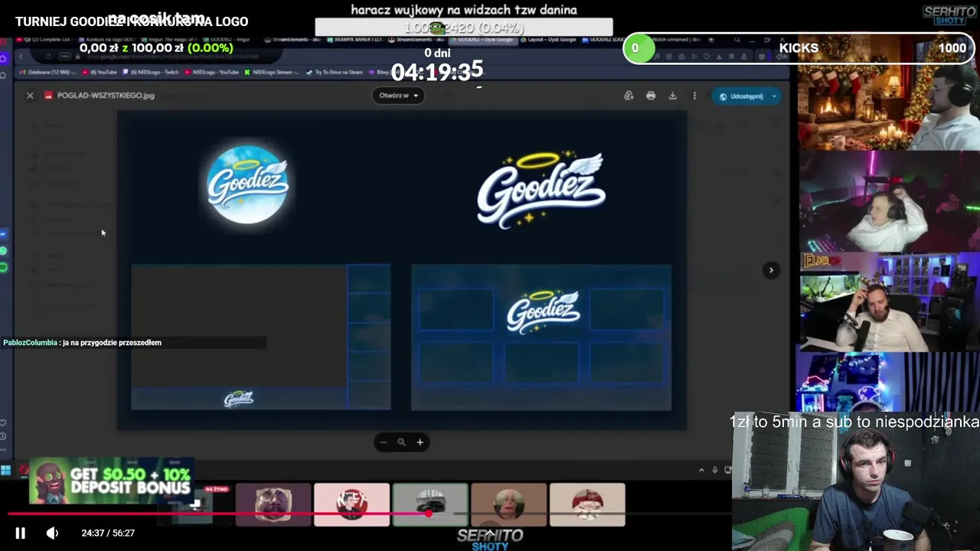
Task: Open the 'Try To Drive na Steam' bookmark
Action: [334, 72]
